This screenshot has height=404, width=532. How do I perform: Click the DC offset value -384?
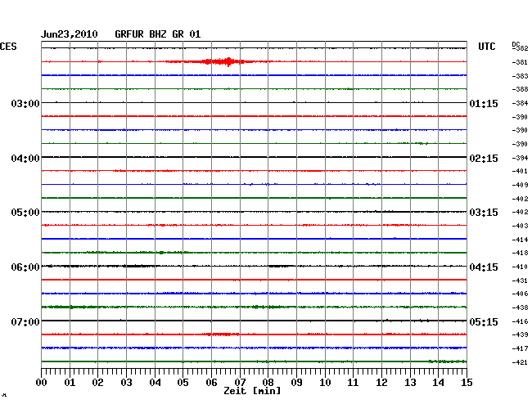tap(520, 103)
